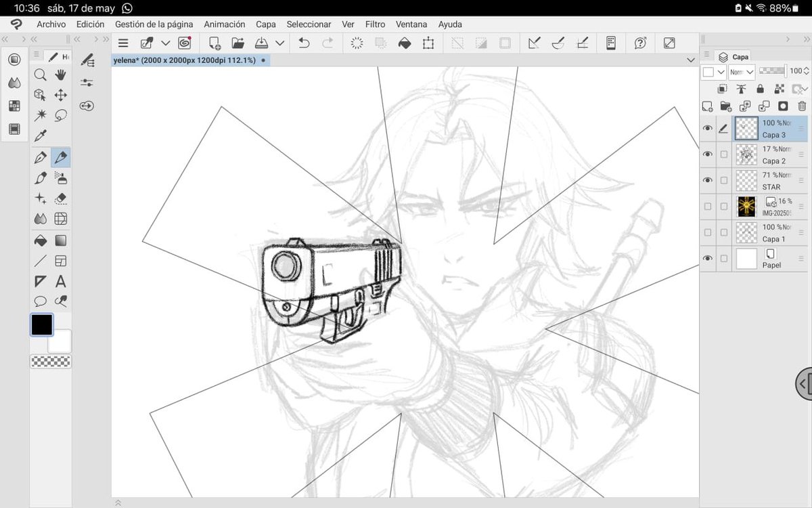Select the Figure line tool
The height and width of the screenshot is (508, 812).
pos(41,261)
